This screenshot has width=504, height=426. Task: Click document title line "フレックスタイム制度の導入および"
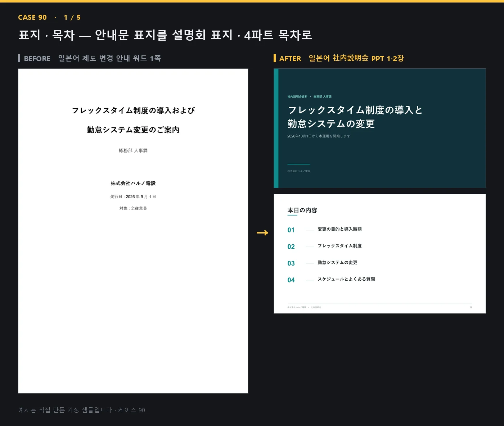pyautogui.click(x=133, y=110)
